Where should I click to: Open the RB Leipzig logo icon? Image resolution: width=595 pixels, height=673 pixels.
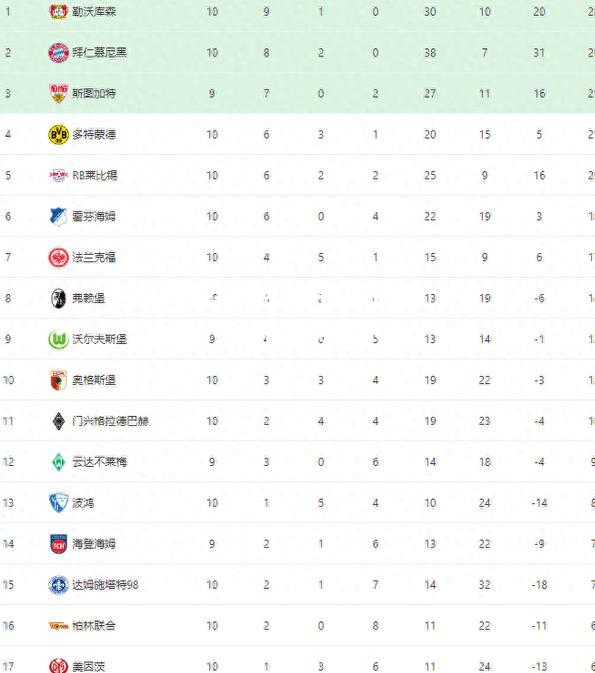click(58, 175)
